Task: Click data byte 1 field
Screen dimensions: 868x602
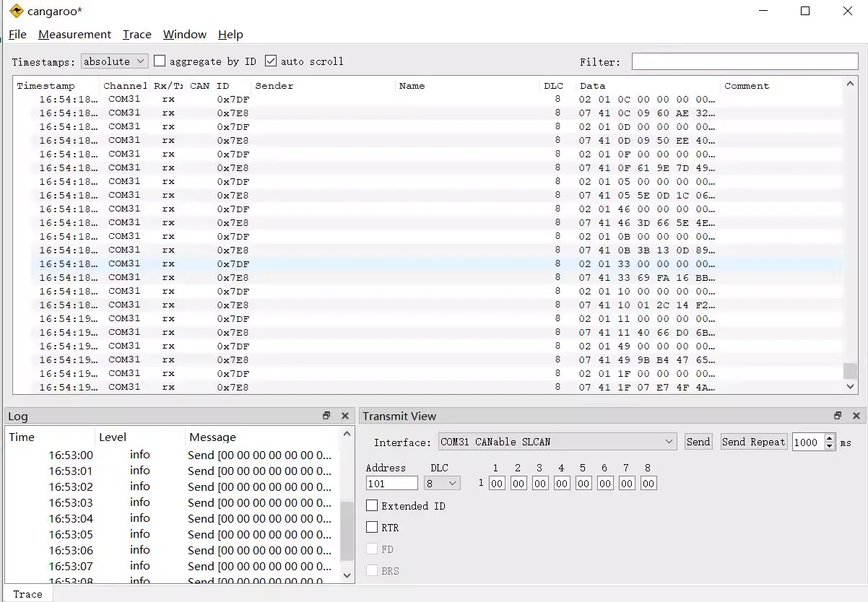Action: pyautogui.click(x=497, y=484)
